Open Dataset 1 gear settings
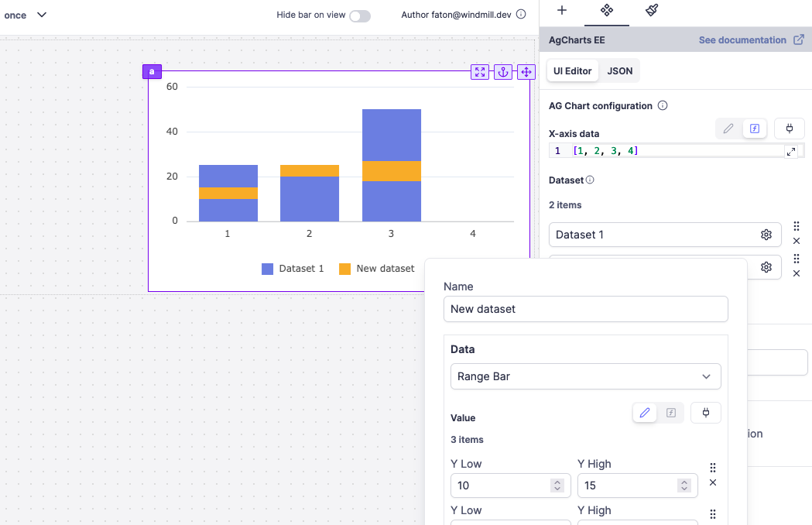The image size is (812, 525). tap(766, 235)
